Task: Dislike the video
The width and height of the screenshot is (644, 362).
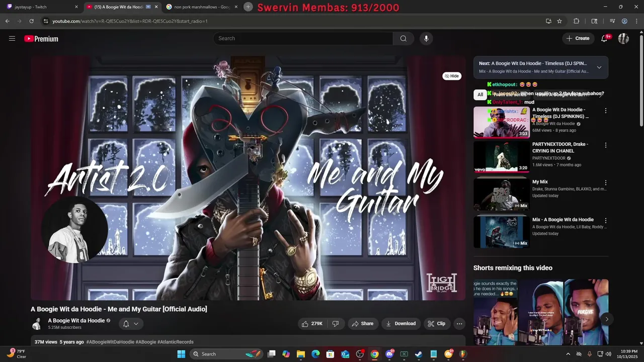Action: (336, 324)
